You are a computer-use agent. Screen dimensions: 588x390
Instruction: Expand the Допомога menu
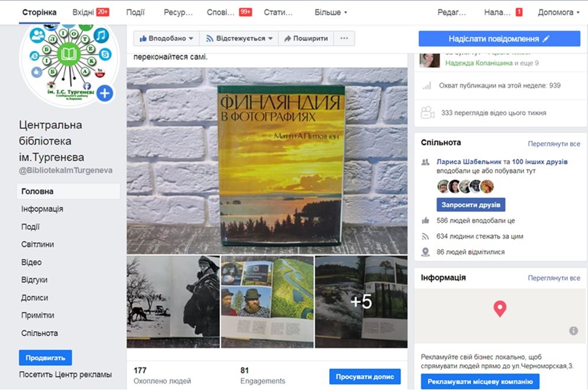click(559, 12)
